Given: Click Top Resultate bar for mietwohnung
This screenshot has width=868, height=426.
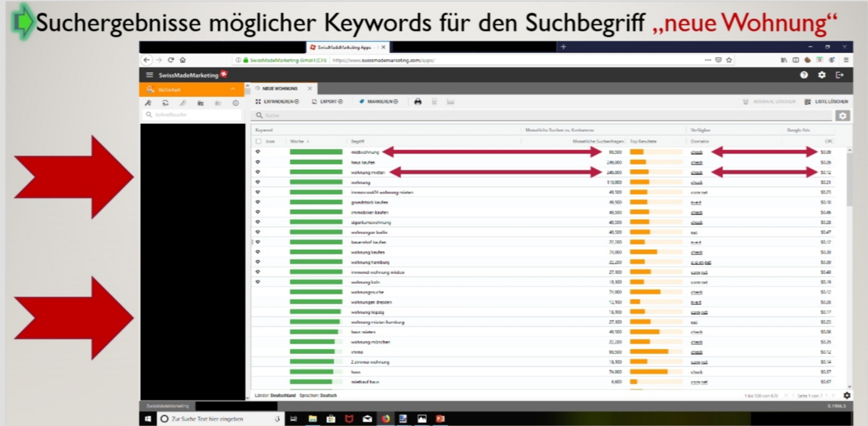Looking at the screenshot, I should pyautogui.click(x=656, y=152).
